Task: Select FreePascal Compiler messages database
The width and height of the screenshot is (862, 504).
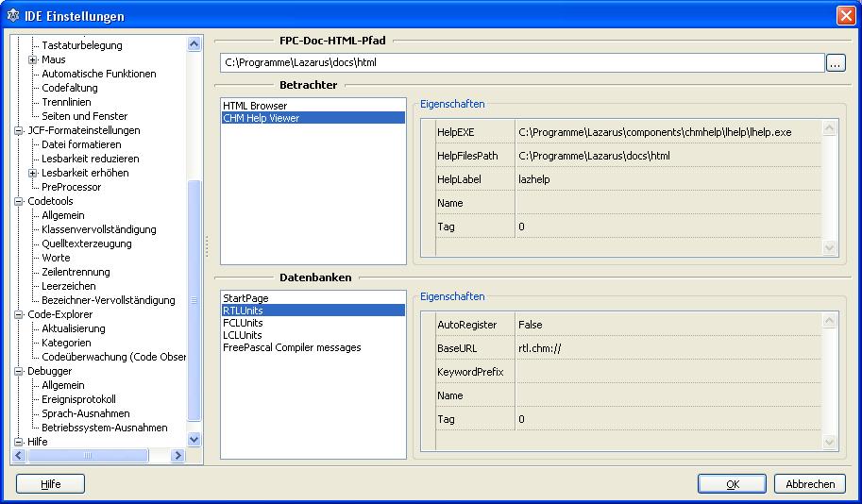Action: (x=292, y=347)
